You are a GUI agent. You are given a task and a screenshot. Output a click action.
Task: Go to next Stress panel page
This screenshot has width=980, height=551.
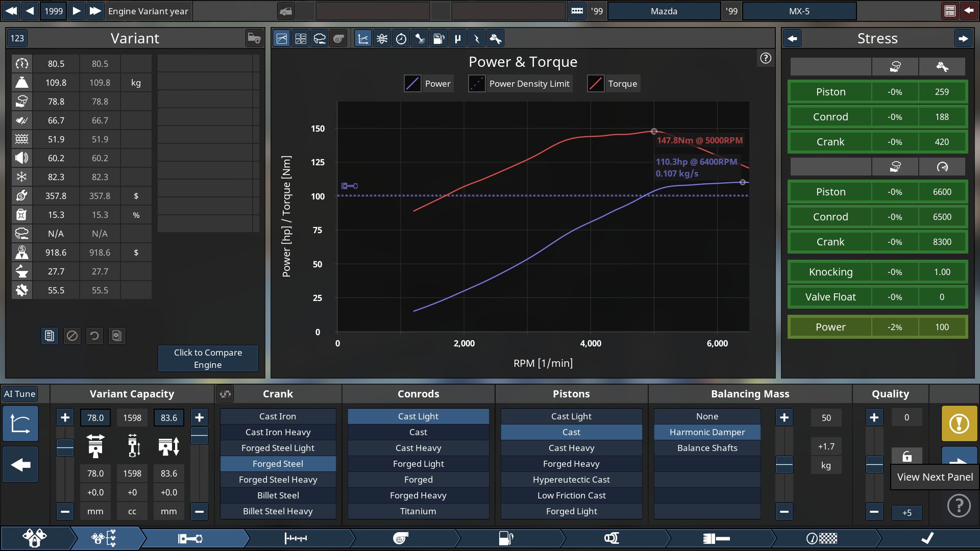[963, 38]
